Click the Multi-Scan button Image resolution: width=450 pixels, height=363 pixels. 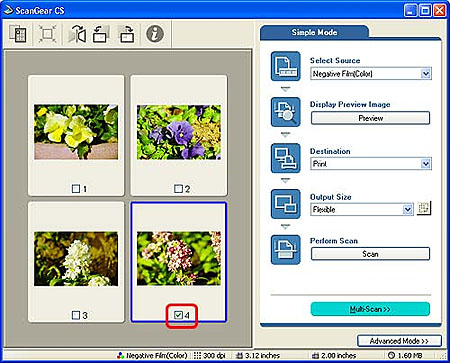370,309
